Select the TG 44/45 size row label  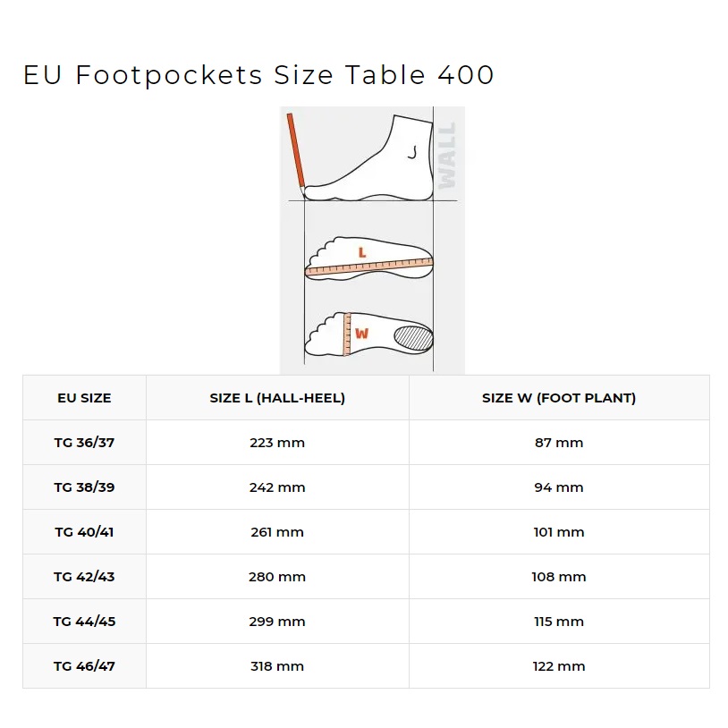(84, 622)
